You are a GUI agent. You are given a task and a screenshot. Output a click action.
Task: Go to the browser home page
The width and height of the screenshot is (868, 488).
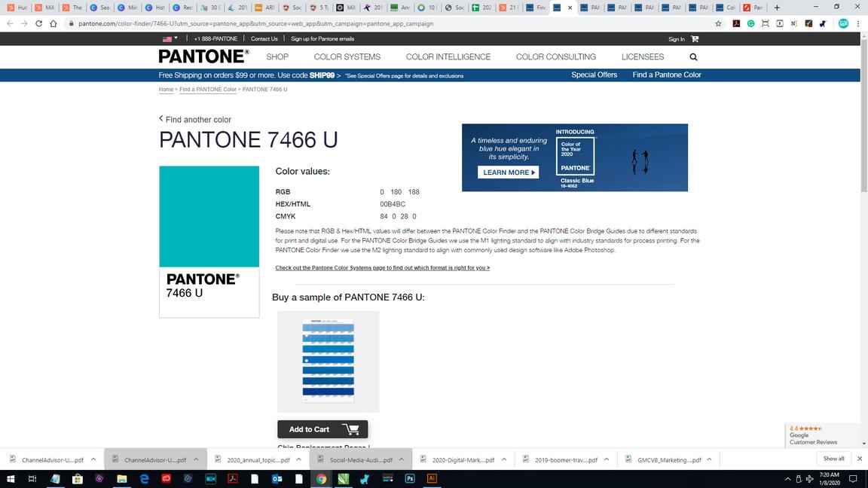[53, 23]
